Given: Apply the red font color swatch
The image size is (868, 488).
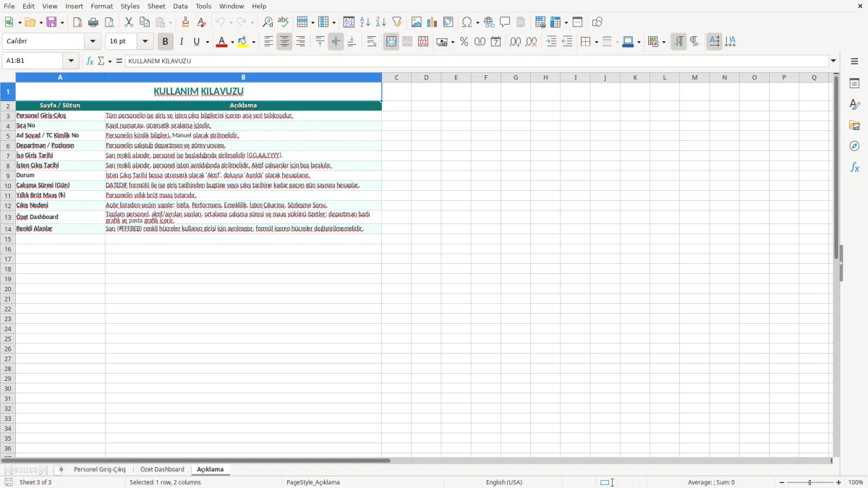Looking at the screenshot, I should 221,42.
